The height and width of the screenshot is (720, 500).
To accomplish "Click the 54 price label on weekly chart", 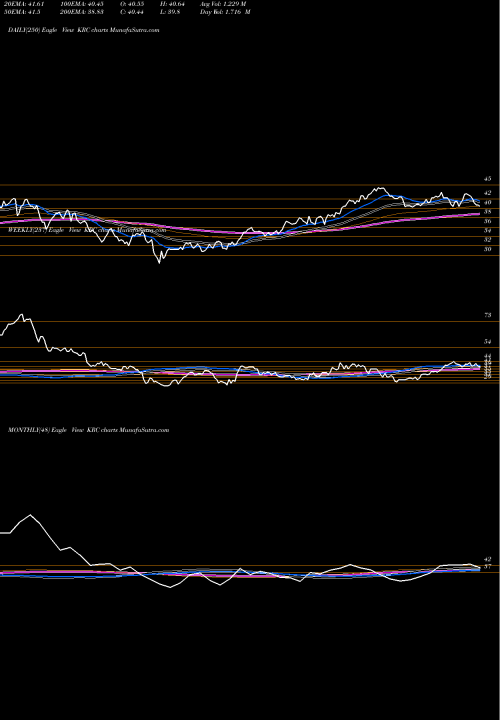I will click(488, 342).
